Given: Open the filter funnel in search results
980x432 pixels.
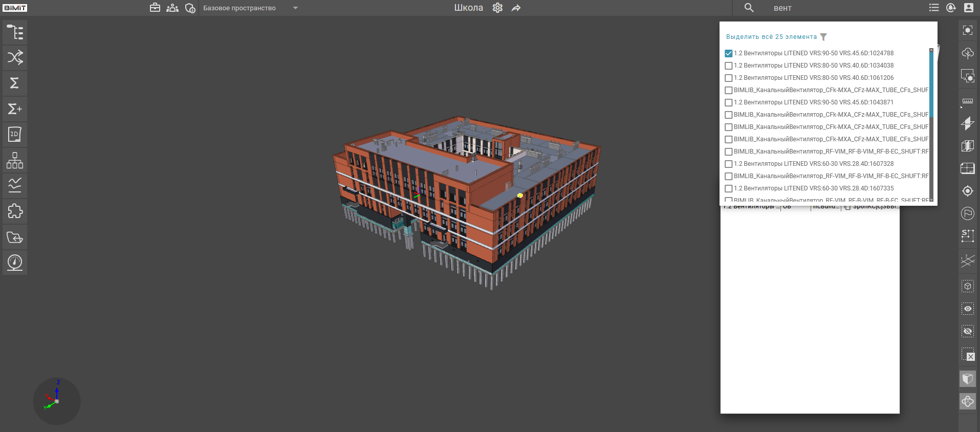Looking at the screenshot, I should pyautogui.click(x=823, y=37).
